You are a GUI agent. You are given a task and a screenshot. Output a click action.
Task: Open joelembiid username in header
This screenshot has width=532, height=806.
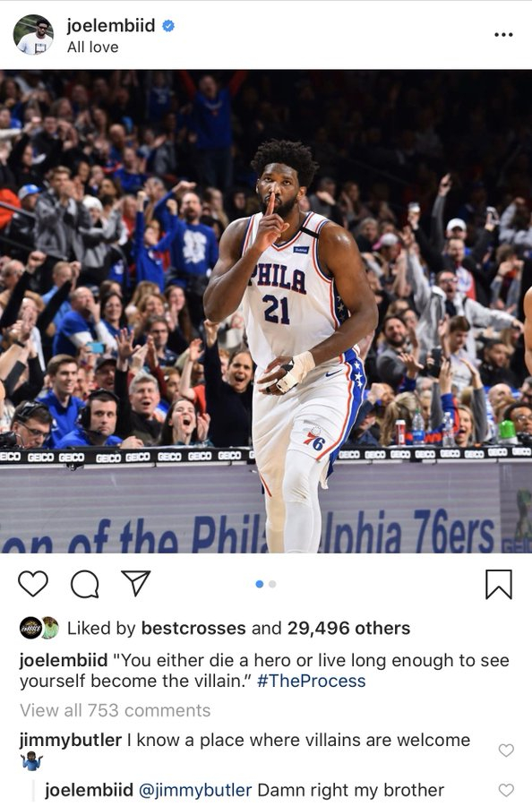[111, 25]
